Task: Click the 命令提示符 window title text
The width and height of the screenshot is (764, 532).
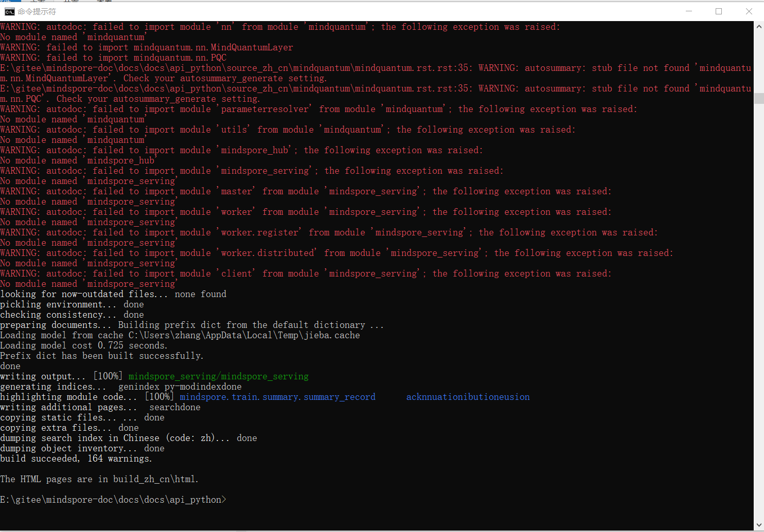Action: click(x=37, y=11)
